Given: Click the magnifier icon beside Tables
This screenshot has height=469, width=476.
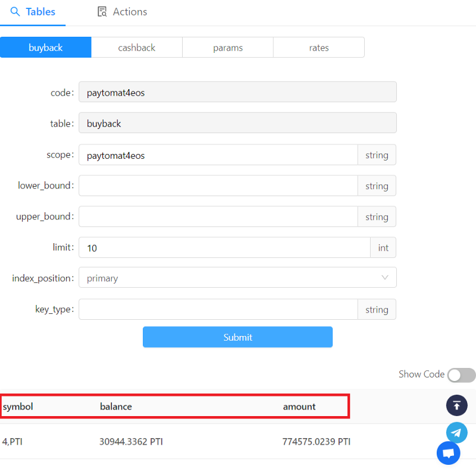Looking at the screenshot, I should [x=15, y=11].
